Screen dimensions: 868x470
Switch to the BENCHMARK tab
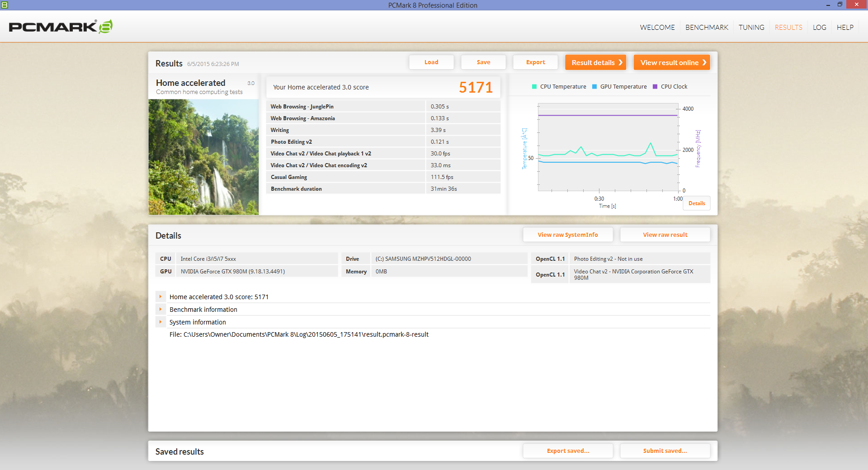click(707, 28)
